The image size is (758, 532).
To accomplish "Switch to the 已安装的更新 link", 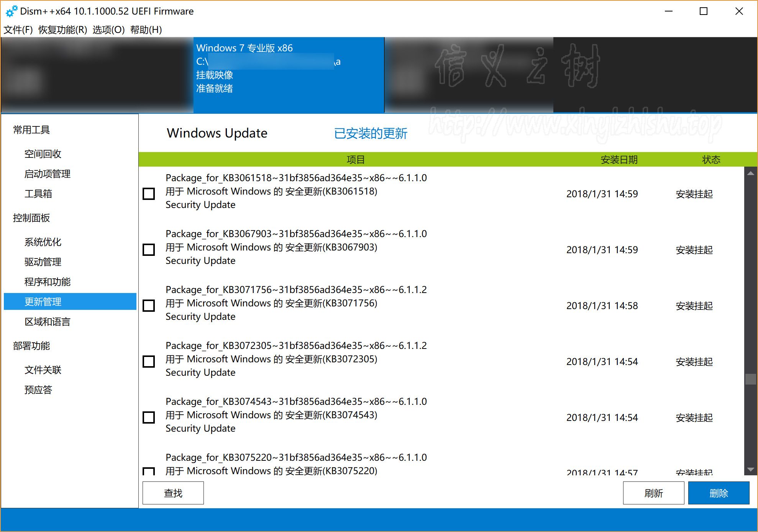I will coord(370,133).
